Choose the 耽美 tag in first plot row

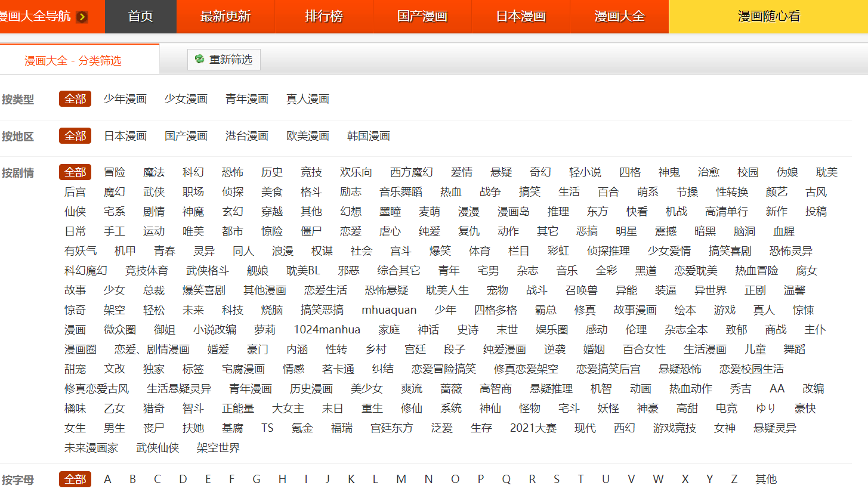[827, 172]
